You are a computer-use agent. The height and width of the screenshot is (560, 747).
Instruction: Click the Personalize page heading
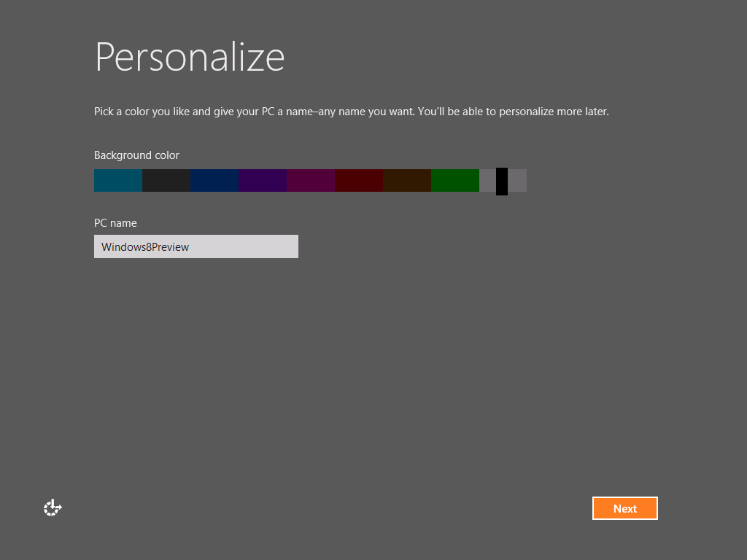pyautogui.click(x=190, y=57)
